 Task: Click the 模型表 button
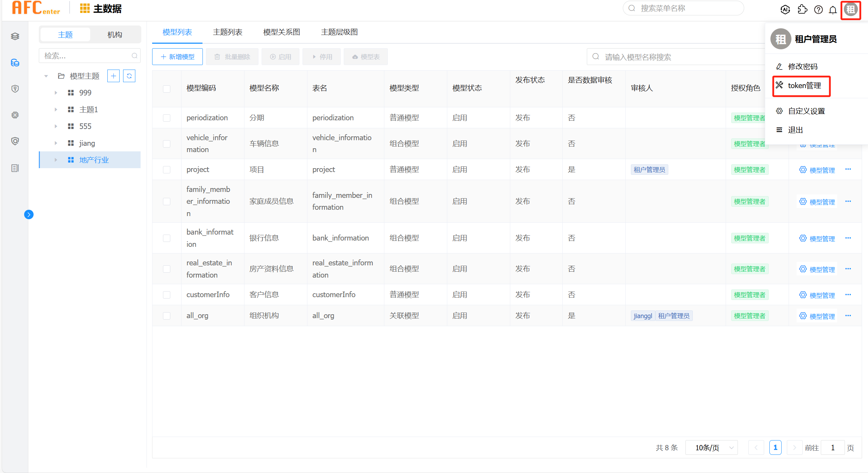366,57
